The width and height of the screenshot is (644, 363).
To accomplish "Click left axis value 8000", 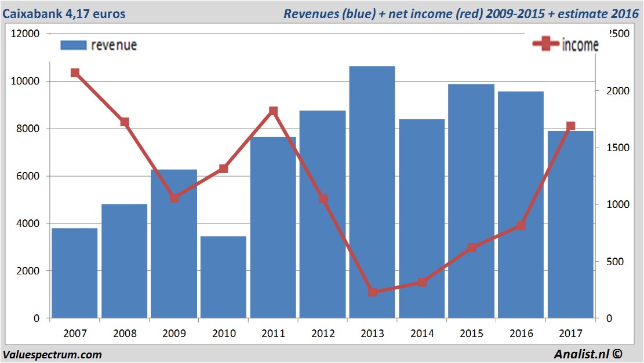I will (28, 129).
